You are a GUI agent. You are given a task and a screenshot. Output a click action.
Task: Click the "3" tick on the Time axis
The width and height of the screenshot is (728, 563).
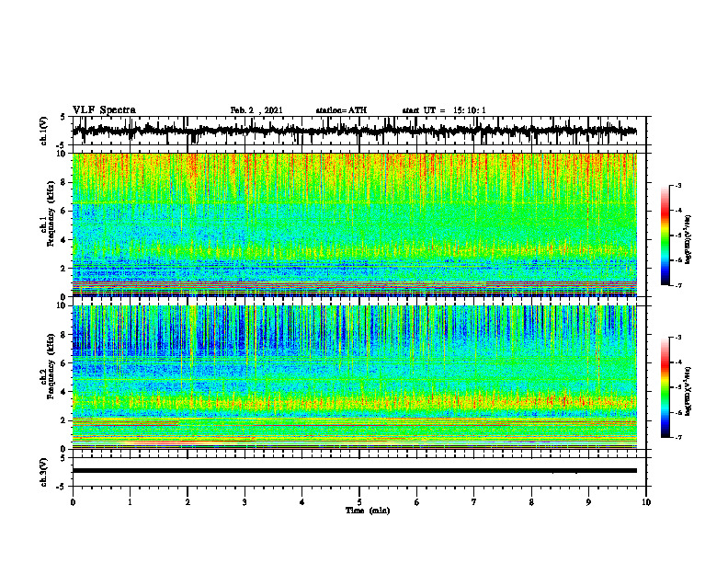tap(245, 502)
